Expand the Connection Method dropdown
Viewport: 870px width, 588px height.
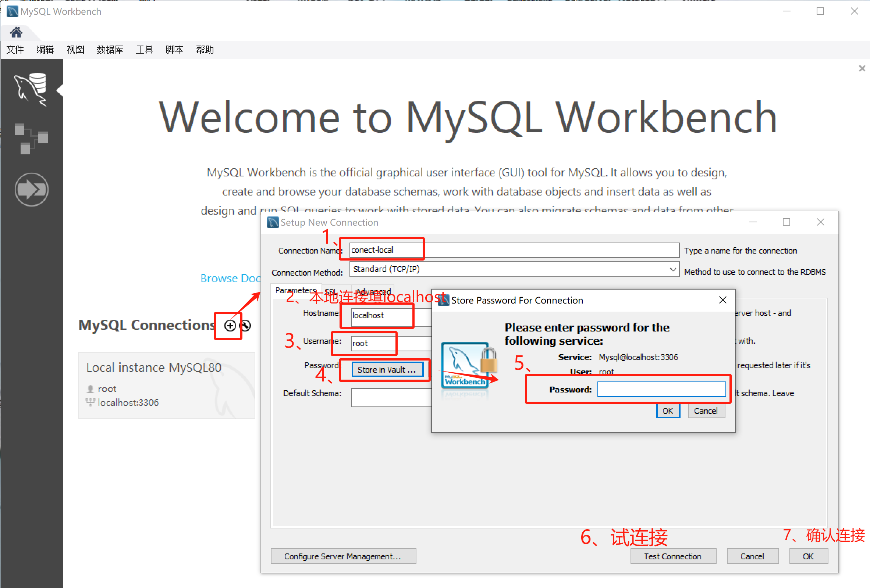coord(672,269)
